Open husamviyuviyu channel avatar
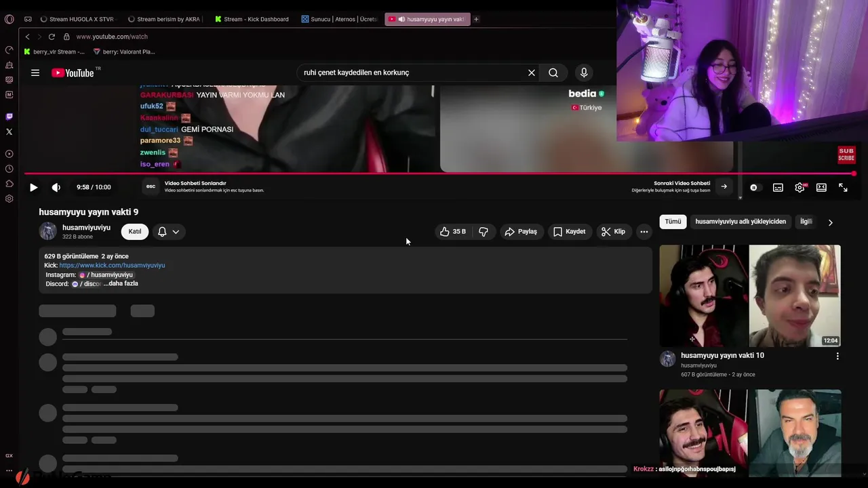Viewport: 868px width, 488px height. [47, 231]
